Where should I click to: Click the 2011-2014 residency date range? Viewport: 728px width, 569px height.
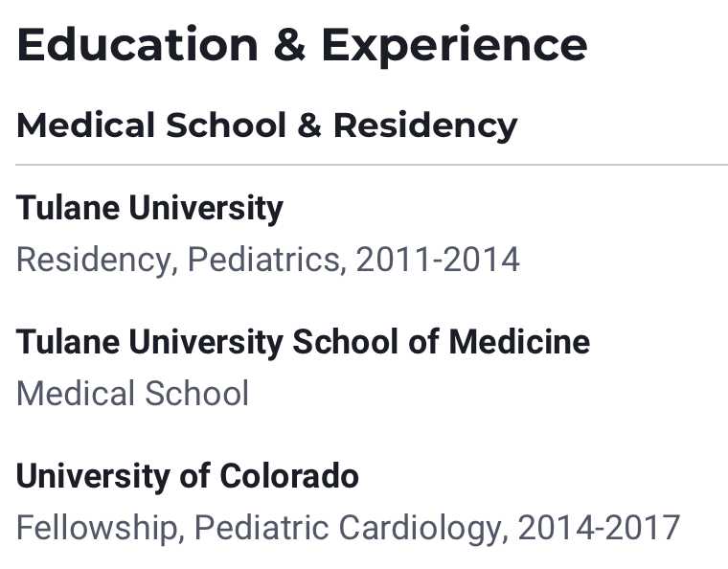438,260
